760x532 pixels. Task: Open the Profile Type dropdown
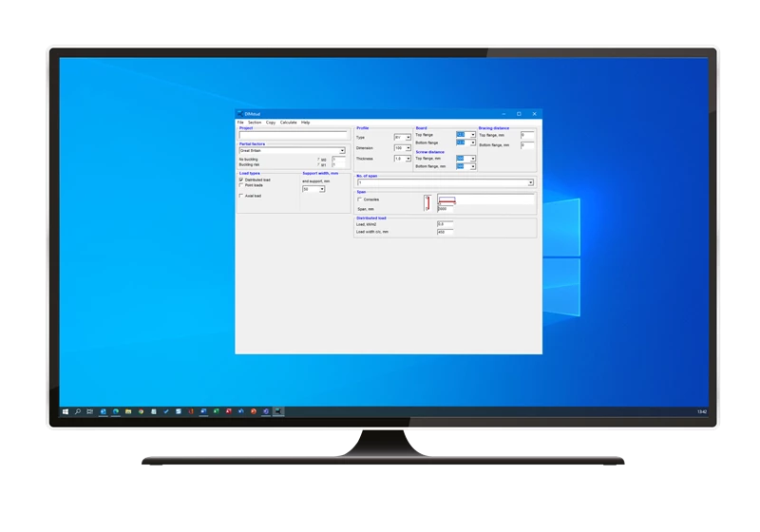pyautogui.click(x=408, y=137)
